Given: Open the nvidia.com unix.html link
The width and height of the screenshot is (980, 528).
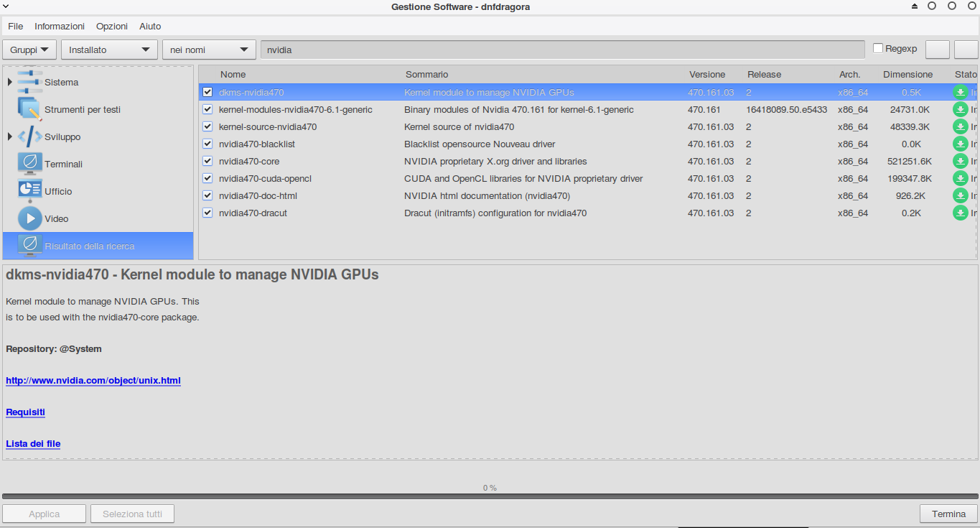Looking at the screenshot, I should (93, 380).
